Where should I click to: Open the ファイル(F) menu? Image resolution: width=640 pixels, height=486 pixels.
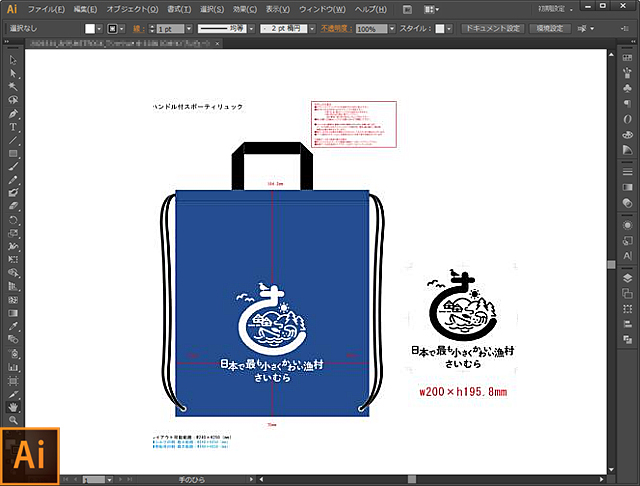[x=46, y=8]
